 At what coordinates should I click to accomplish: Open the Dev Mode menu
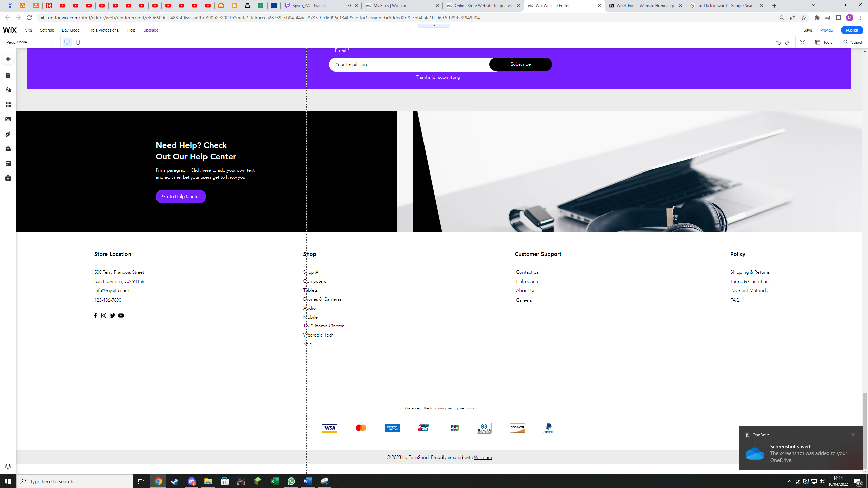tap(71, 30)
